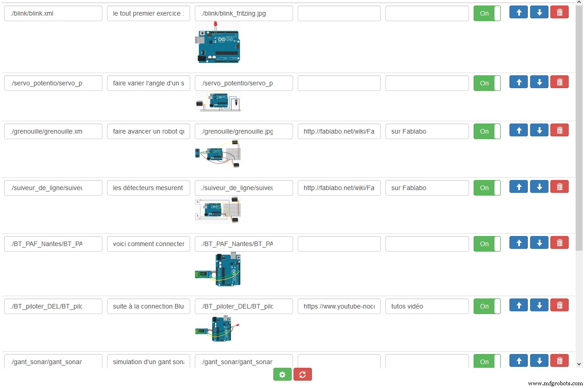588x388 pixels.
Task: Click the vertical scrollbar down arrow
Action: 580,363
